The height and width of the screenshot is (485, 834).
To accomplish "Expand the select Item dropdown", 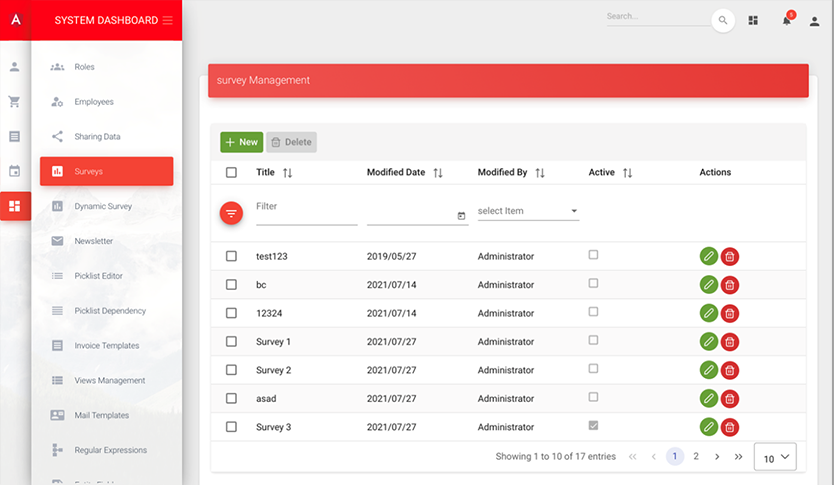I will [x=528, y=212].
